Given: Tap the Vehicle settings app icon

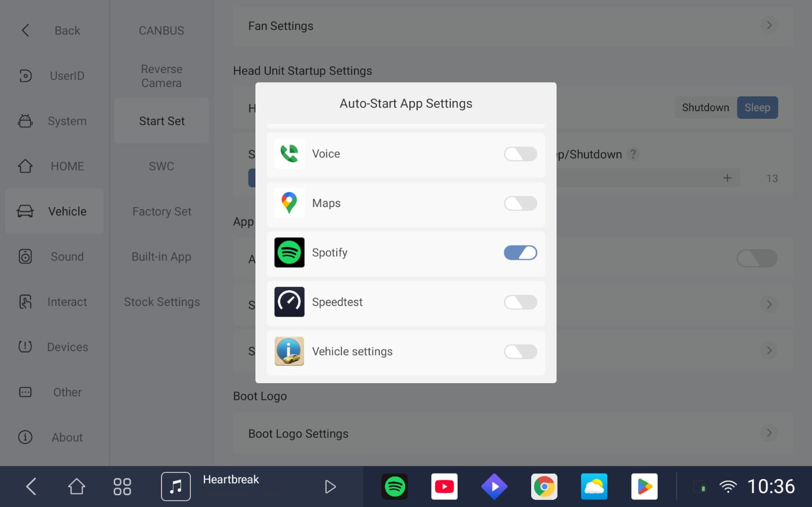Looking at the screenshot, I should click(x=289, y=351).
